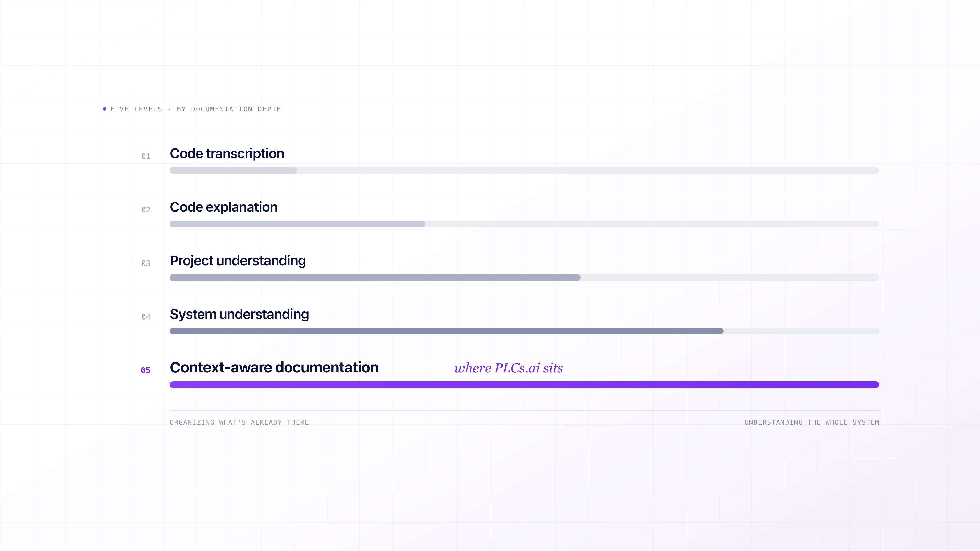Open the System understanding level
The width and height of the screenshot is (980, 551).
click(239, 315)
